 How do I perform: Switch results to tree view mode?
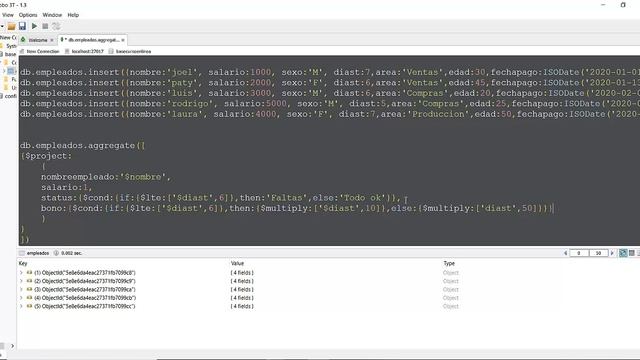[x=623, y=253]
